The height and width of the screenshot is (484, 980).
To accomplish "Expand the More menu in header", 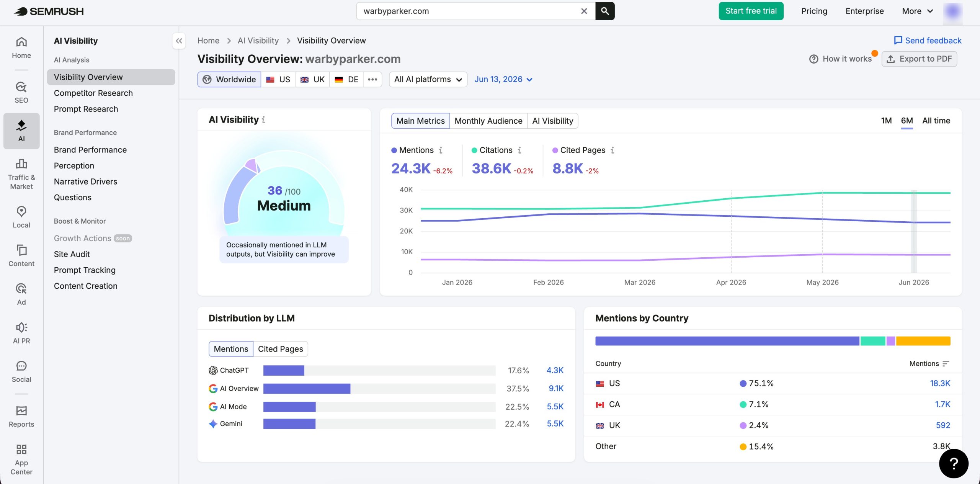I will [917, 11].
